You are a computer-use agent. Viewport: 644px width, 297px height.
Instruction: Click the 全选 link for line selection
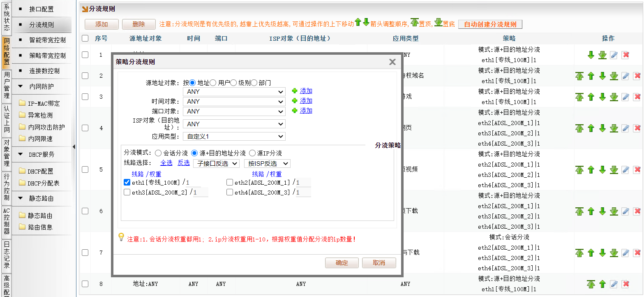click(x=166, y=163)
